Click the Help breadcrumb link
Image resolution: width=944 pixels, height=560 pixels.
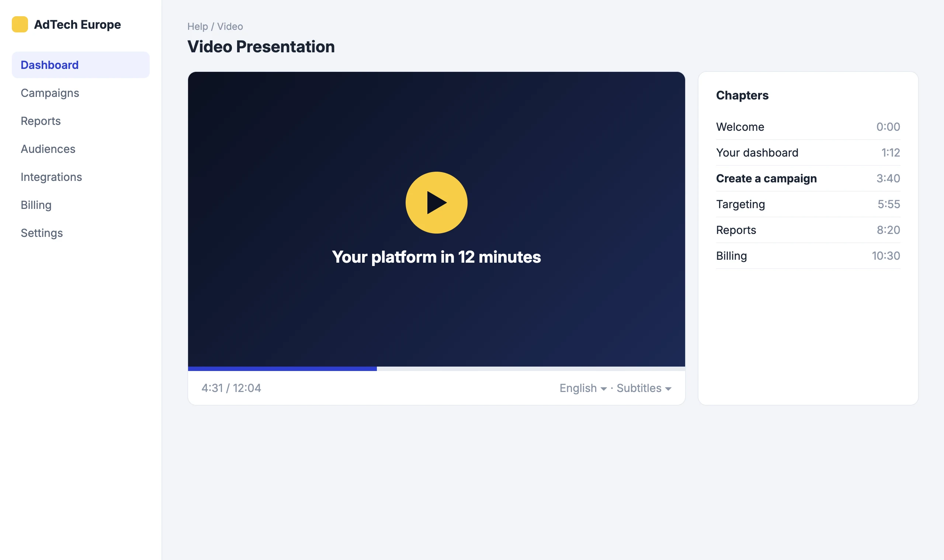coord(198,27)
